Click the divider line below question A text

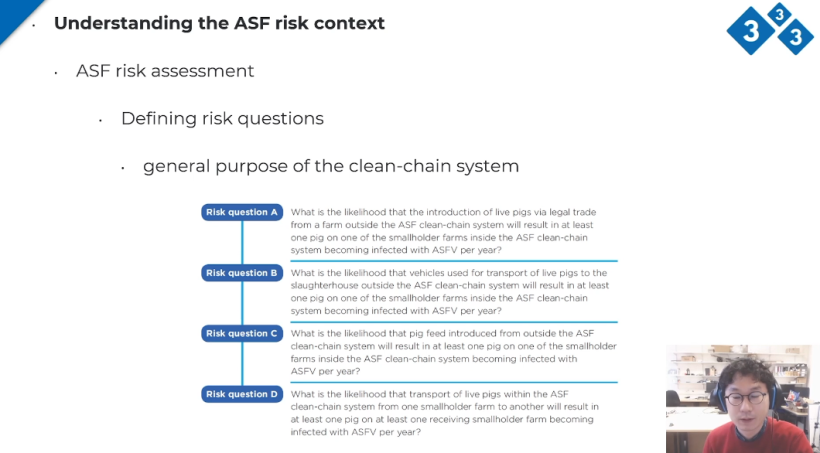(454, 261)
